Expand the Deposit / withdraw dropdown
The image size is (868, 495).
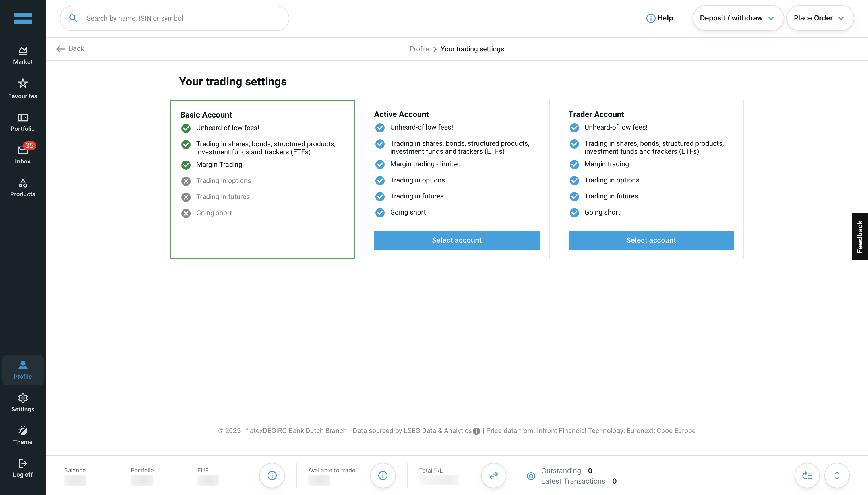tap(738, 18)
